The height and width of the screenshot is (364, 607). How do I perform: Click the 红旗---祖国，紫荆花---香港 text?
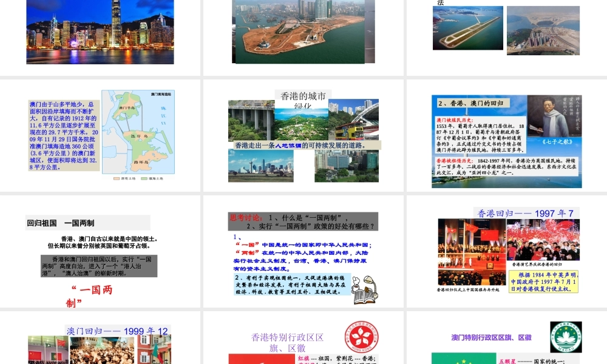click(336, 359)
